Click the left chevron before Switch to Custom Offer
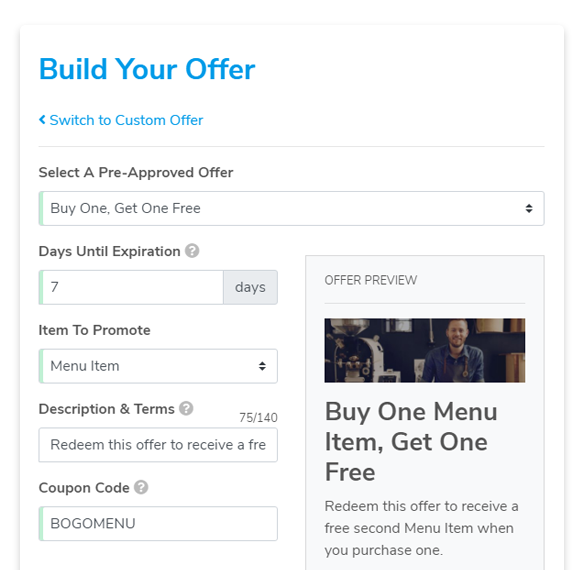This screenshot has width=583, height=570. [42, 120]
